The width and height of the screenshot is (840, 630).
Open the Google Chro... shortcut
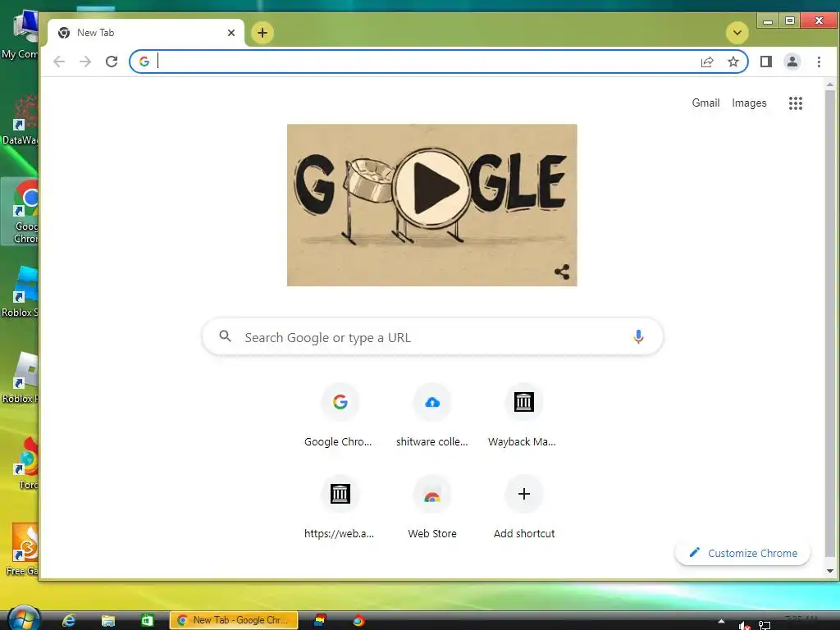(340, 416)
